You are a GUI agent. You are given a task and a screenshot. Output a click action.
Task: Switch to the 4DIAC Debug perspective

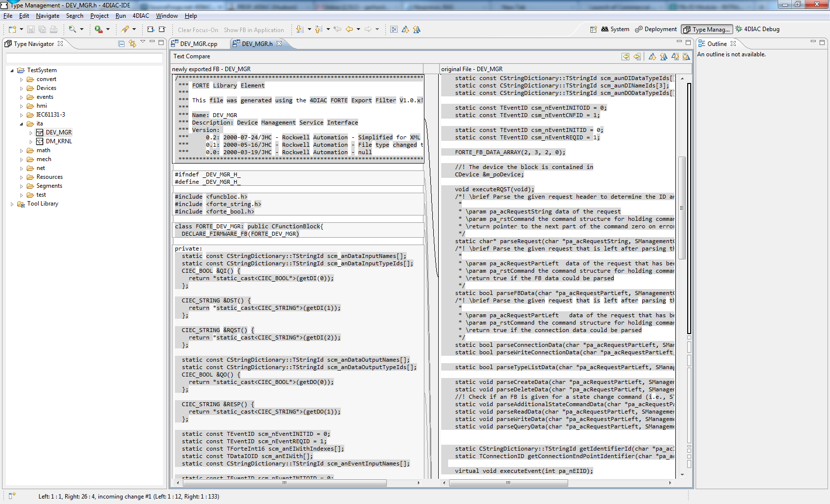pos(757,29)
